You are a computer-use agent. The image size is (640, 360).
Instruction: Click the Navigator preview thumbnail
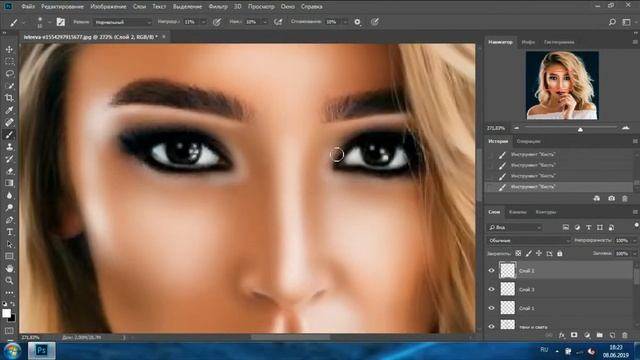pyautogui.click(x=562, y=85)
